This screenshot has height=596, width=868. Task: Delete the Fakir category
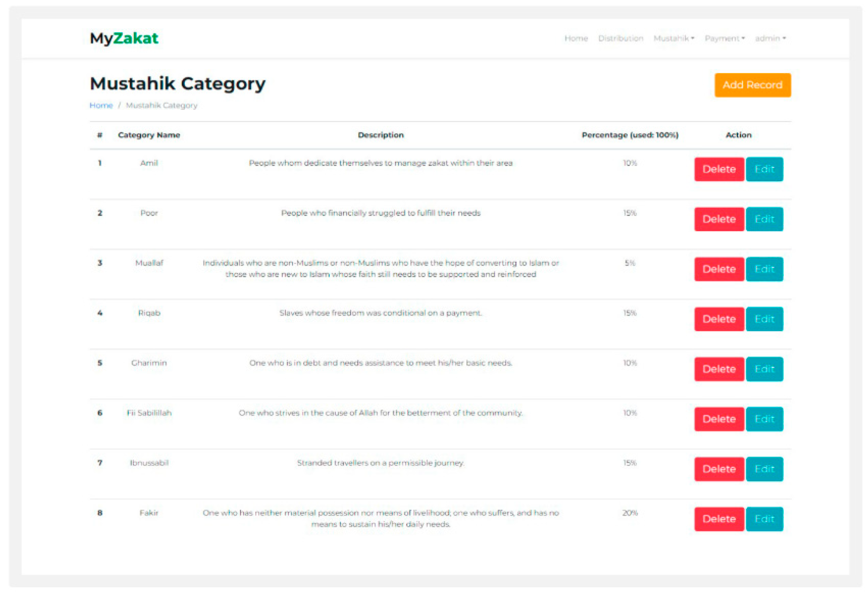719,519
